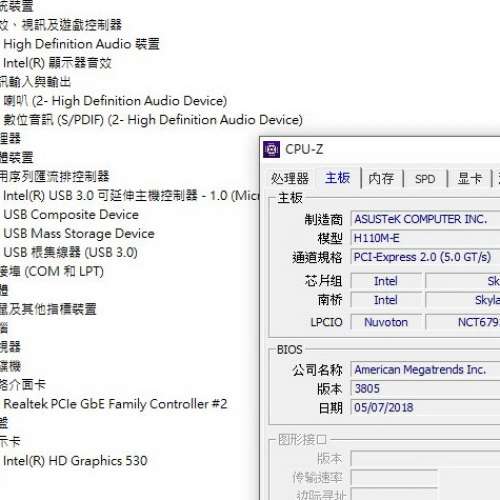The height and width of the screenshot is (500, 500).
Task: Select Realtek PCIe GbE Family Controller #2
Action: point(115,404)
